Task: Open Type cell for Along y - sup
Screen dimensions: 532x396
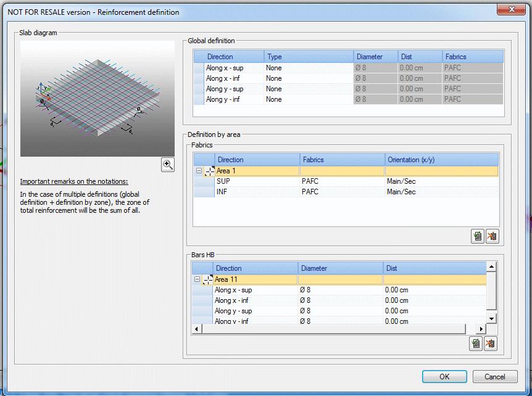Action: click(x=309, y=89)
